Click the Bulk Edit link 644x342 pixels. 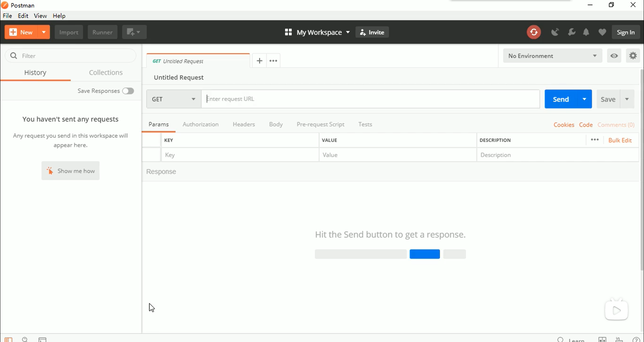point(620,140)
